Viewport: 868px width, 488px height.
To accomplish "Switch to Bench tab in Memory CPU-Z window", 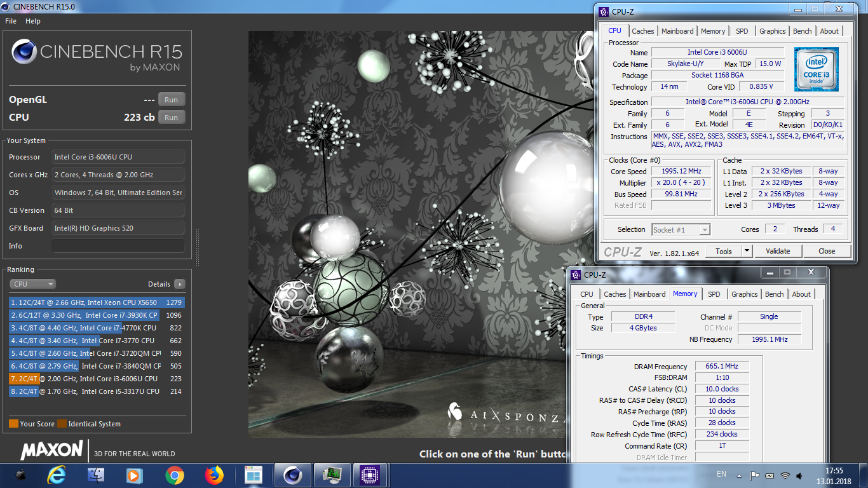I will coord(775,294).
